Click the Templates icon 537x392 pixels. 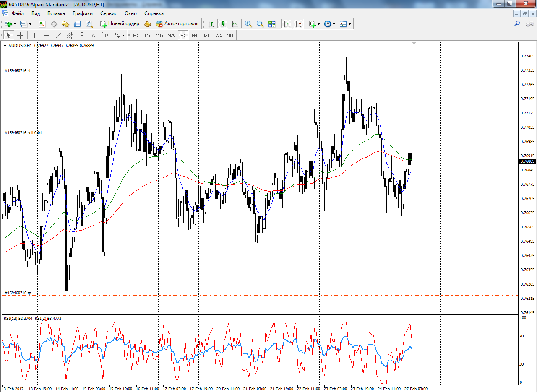coord(343,24)
